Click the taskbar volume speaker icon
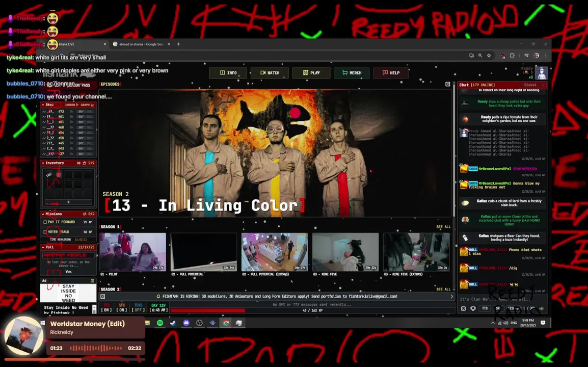The height and width of the screenshot is (367, 588). coord(505,323)
